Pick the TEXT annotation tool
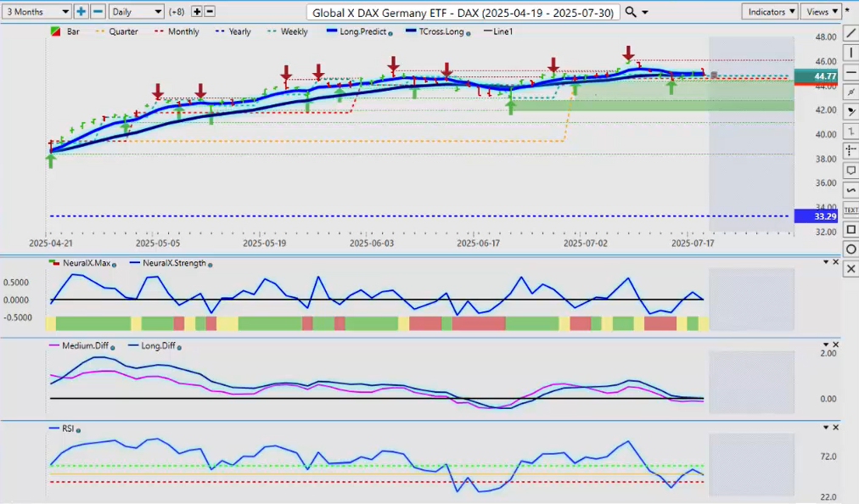The height and width of the screenshot is (504, 859). pyautogui.click(x=851, y=210)
